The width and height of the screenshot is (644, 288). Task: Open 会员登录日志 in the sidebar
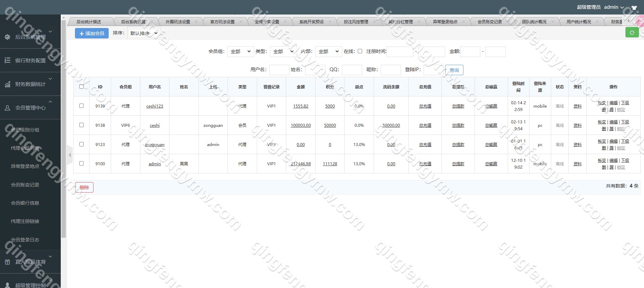[x=25, y=240]
